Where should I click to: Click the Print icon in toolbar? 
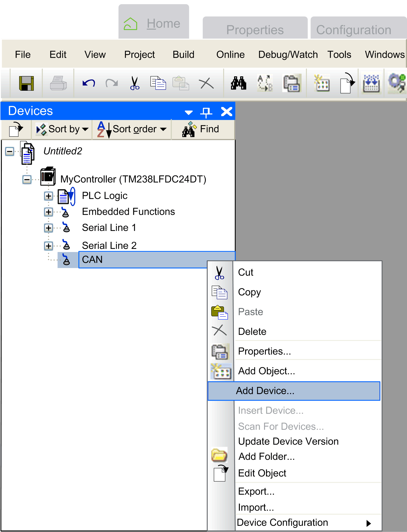coord(58,83)
